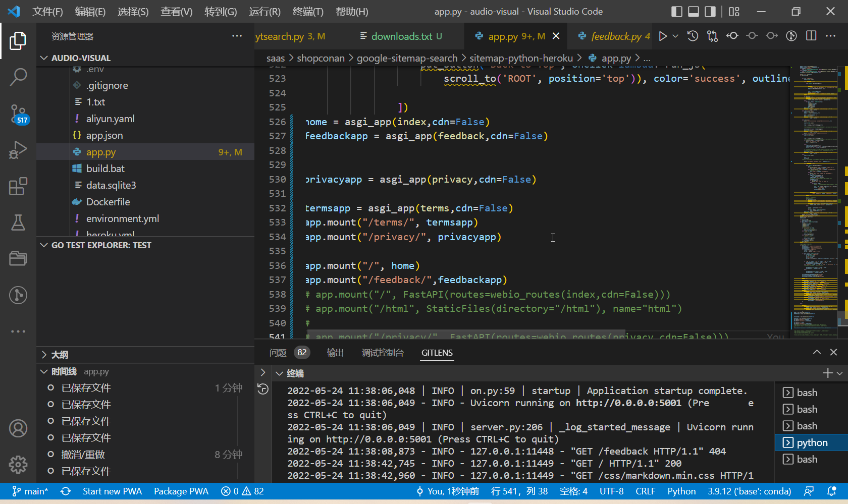Switch to the downloads.txt tab
The image size is (848, 504).
point(406,36)
